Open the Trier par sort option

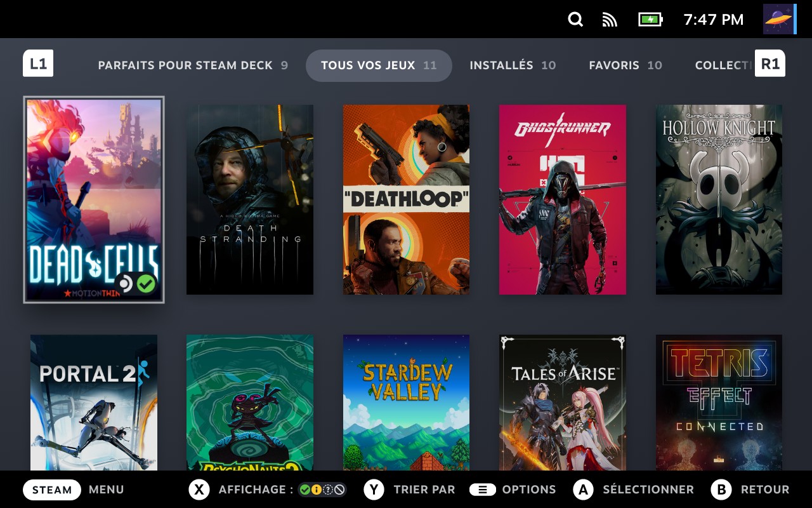click(424, 490)
